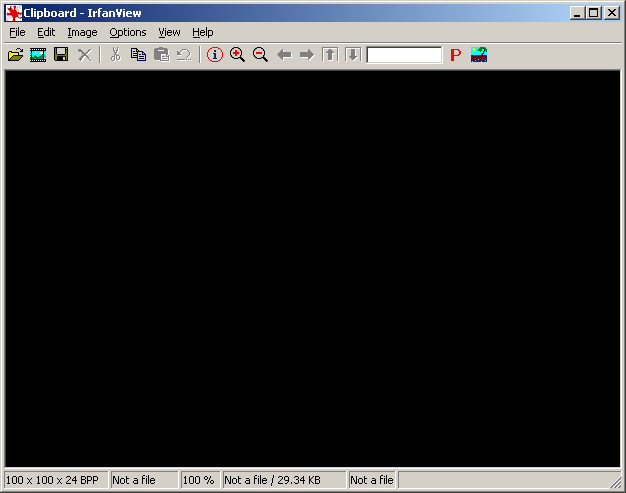Open the Slideshow filmstrip icon
The width and height of the screenshot is (626, 493).
(x=38, y=55)
